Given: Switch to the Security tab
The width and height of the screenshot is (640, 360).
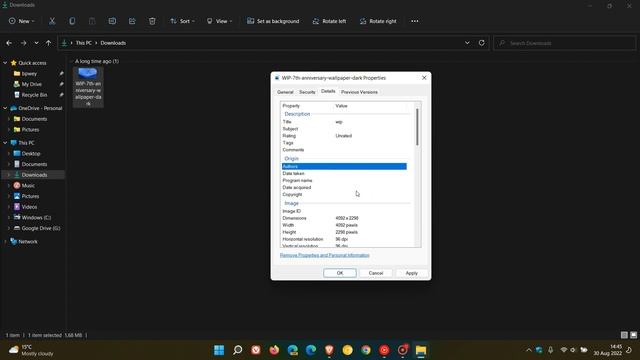Looking at the screenshot, I should coord(307,92).
